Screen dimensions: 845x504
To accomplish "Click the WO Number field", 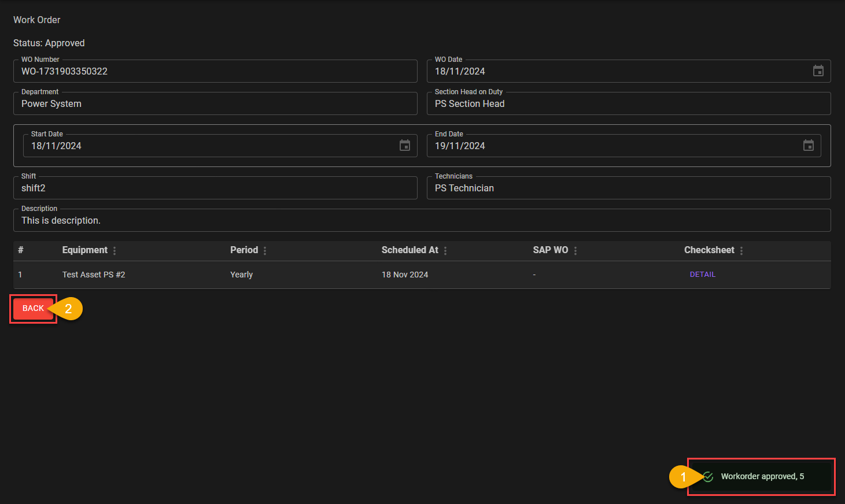I will (215, 72).
